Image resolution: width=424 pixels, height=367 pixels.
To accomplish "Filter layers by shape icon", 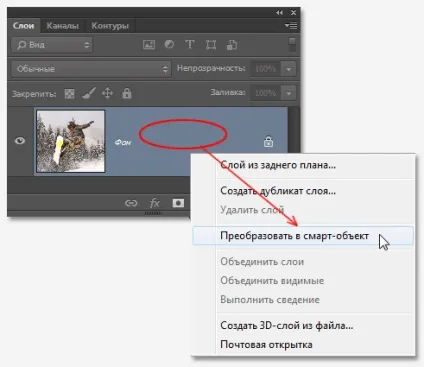I will (x=211, y=45).
